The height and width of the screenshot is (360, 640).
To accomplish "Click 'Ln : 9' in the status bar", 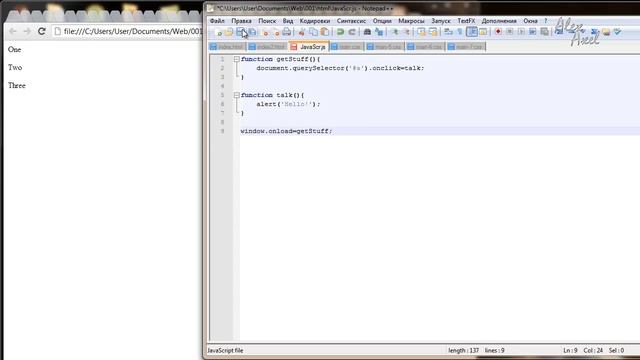I will 570,350.
